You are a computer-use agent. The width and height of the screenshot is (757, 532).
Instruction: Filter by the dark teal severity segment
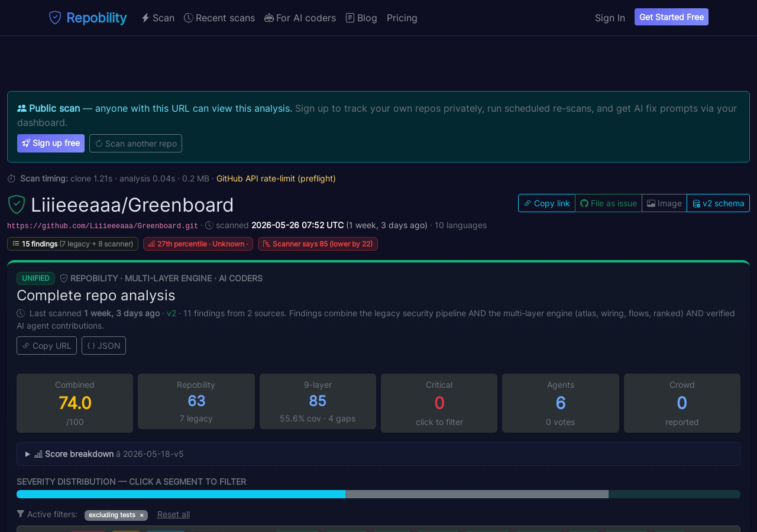tap(674, 494)
